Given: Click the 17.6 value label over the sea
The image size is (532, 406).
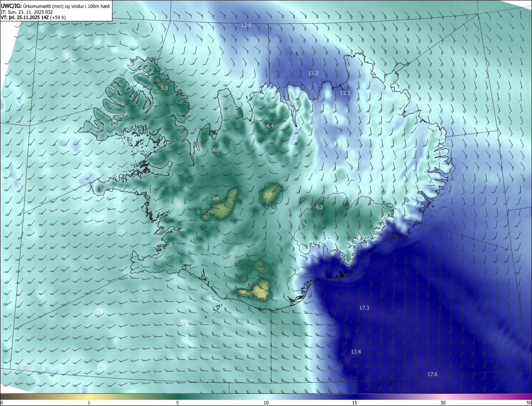Looking at the screenshot, I should click(432, 374).
